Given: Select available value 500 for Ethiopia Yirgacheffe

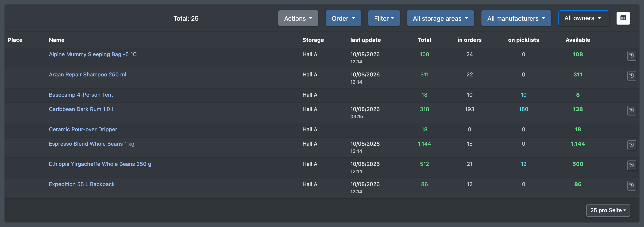Looking at the screenshot, I should [578, 164].
